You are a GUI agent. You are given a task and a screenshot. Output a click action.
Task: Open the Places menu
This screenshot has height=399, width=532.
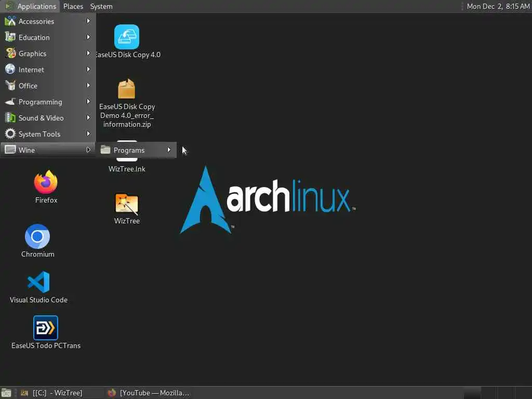click(x=73, y=6)
